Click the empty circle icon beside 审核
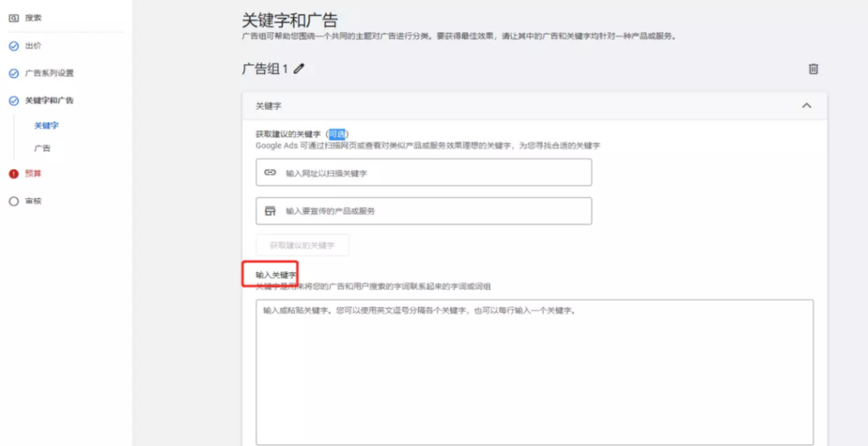 [14, 201]
